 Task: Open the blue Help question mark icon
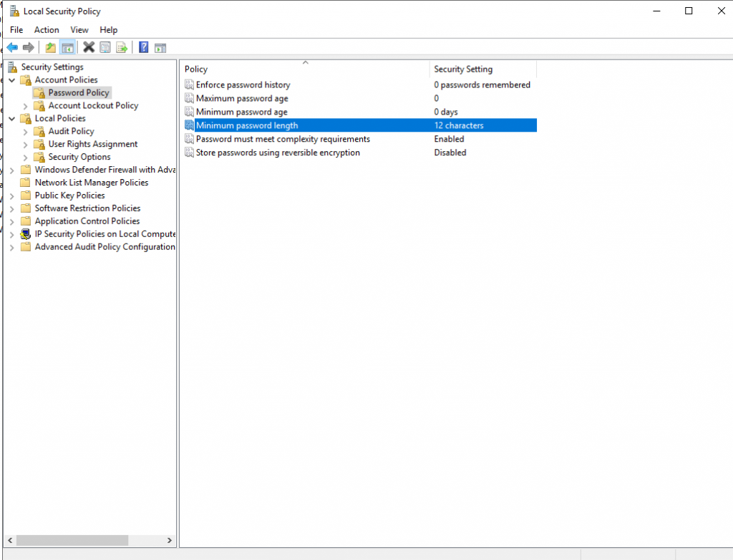coord(143,47)
